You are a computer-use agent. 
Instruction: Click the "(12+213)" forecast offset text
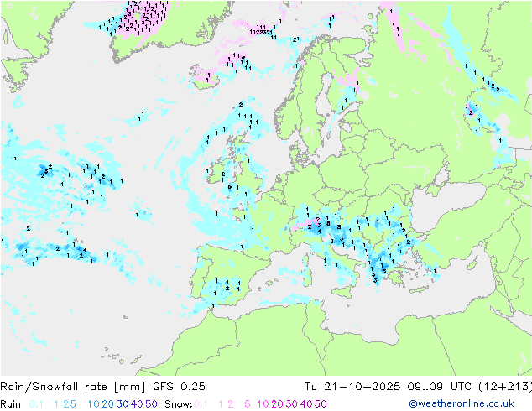point(505,387)
